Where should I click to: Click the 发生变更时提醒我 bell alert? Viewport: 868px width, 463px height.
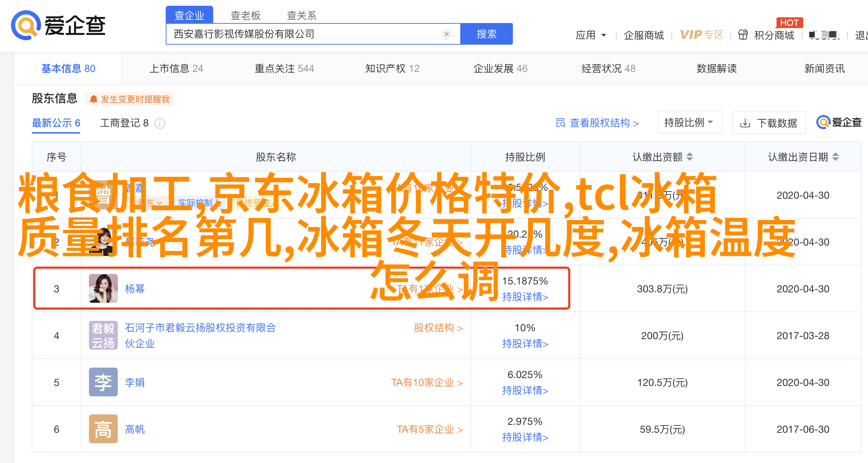[x=130, y=99]
